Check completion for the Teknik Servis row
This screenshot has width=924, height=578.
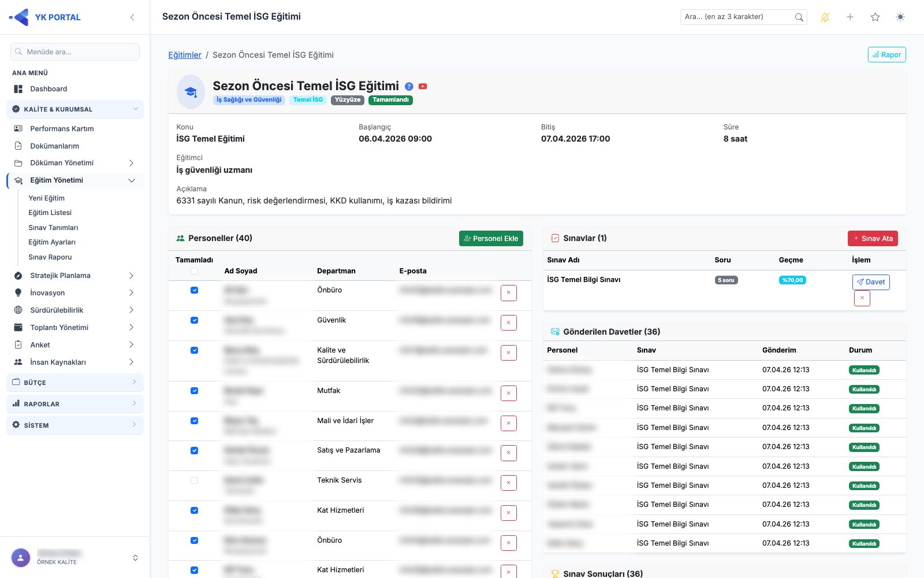pyautogui.click(x=194, y=480)
